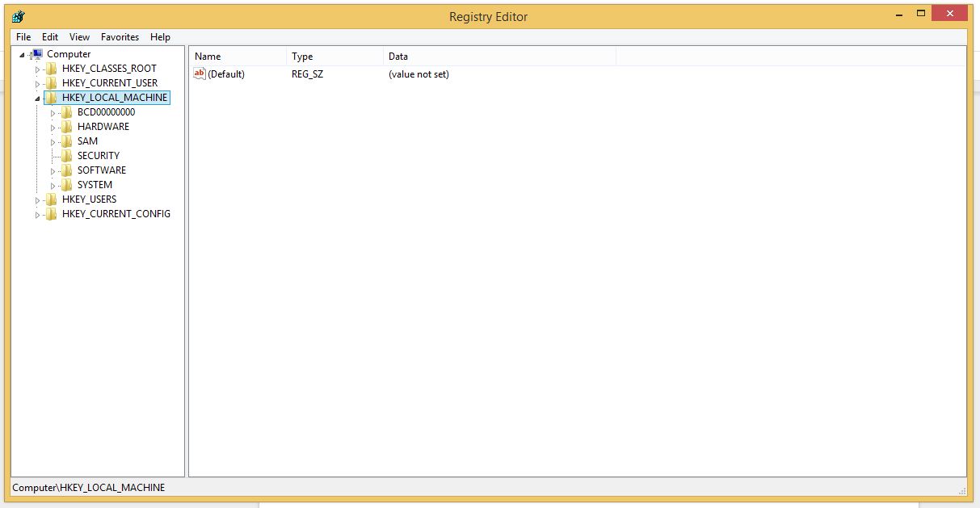Open the File menu

(23, 37)
